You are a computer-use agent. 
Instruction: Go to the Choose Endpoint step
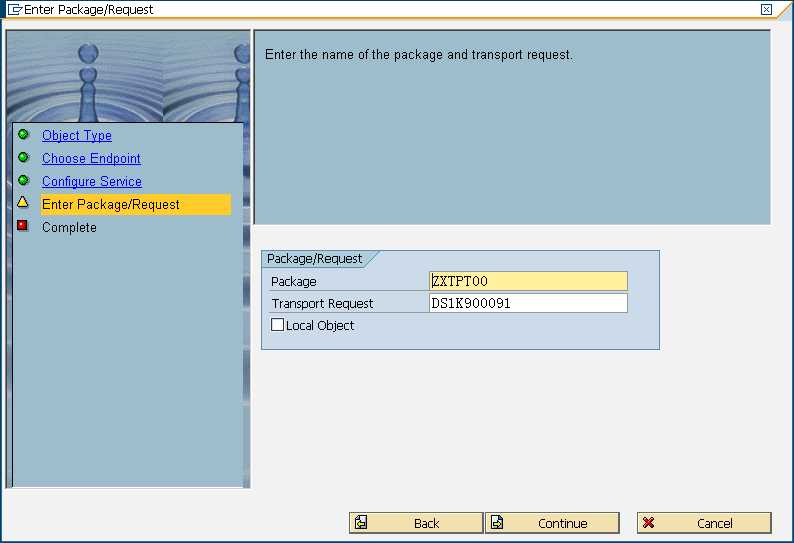(91, 159)
